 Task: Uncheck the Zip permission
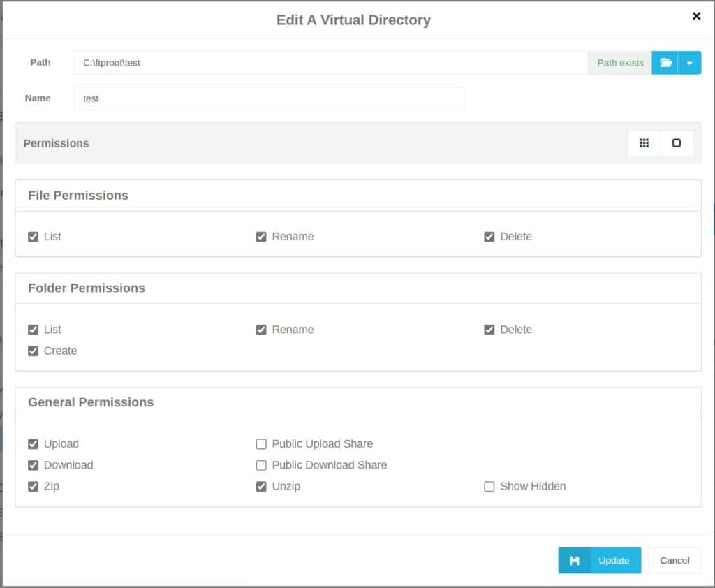[x=33, y=486]
